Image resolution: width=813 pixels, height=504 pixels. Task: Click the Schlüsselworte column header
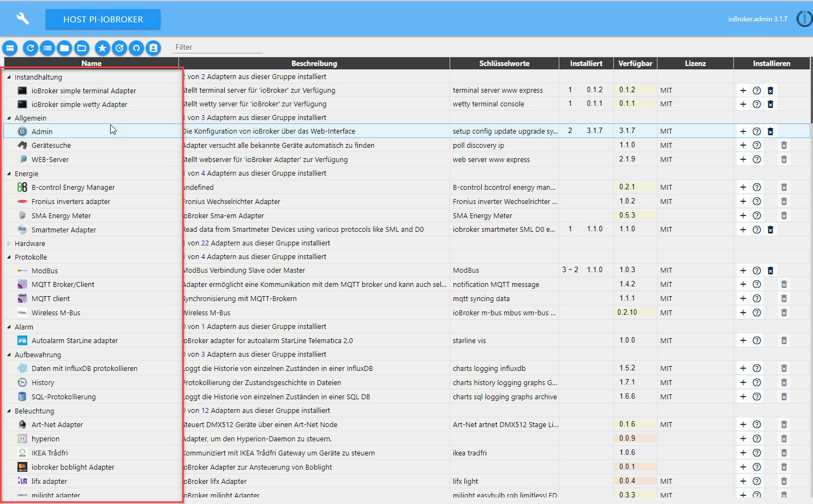(504, 63)
